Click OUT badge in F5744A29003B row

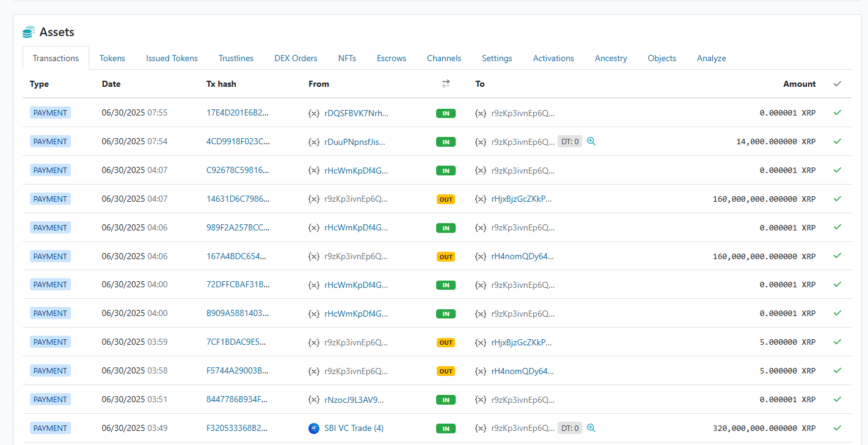click(446, 371)
